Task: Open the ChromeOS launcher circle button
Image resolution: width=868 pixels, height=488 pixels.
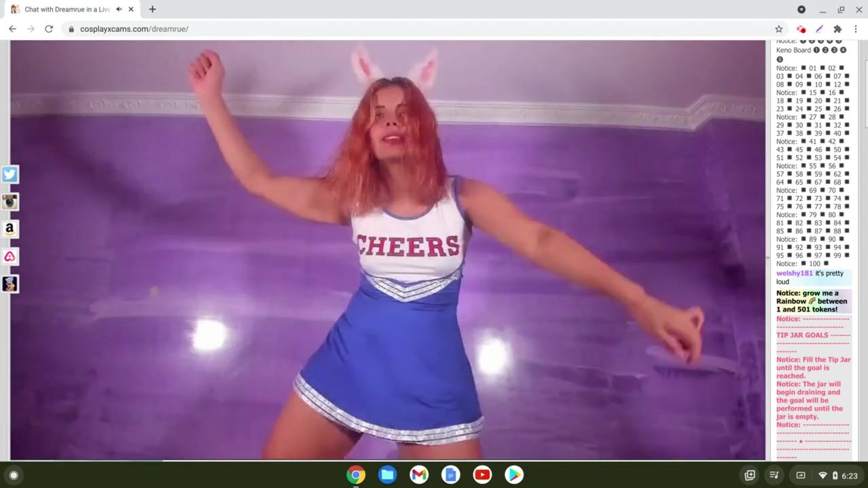Action: (x=14, y=475)
